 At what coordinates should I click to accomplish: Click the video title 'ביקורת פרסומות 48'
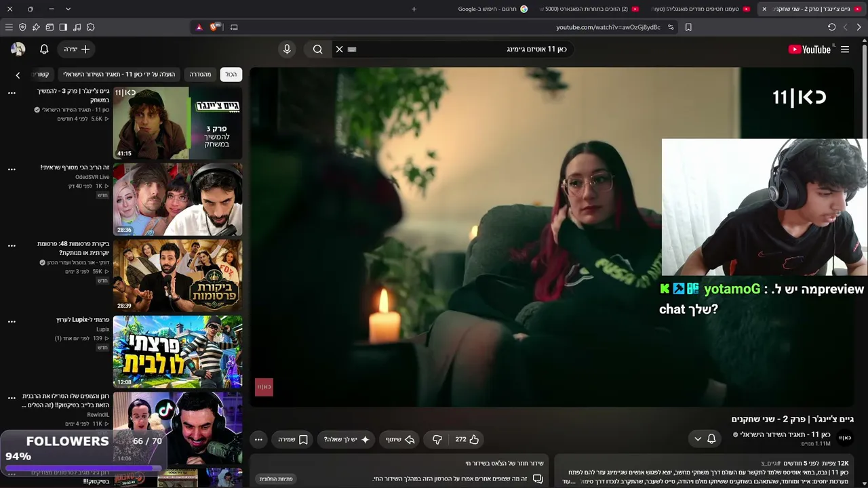click(x=73, y=248)
